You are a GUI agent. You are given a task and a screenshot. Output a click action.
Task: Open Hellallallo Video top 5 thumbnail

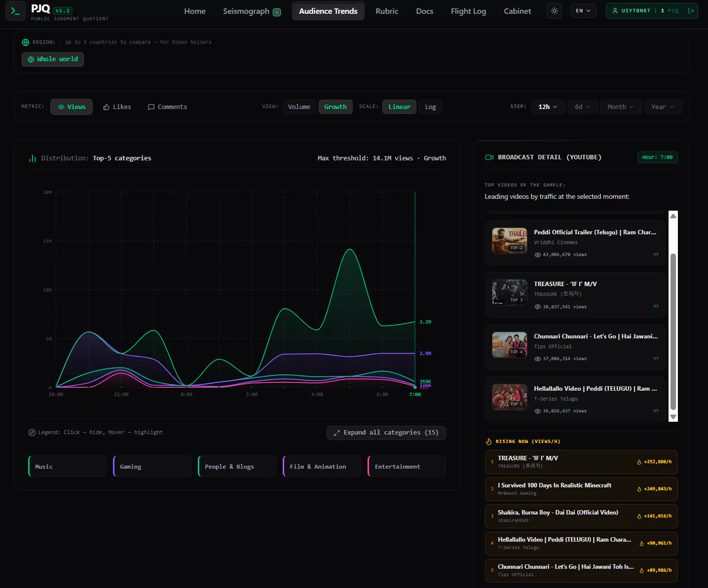coord(510,397)
